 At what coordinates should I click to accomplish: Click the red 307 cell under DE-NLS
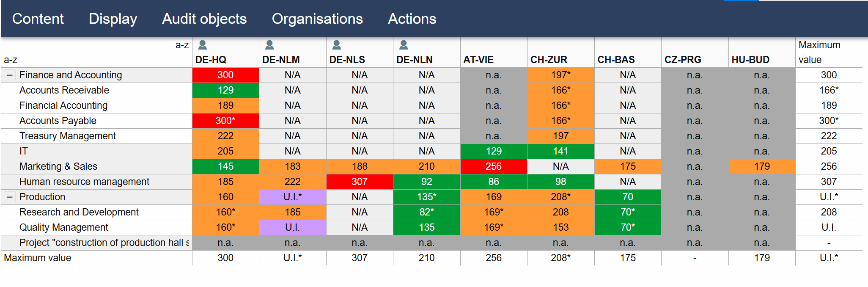[360, 182]
